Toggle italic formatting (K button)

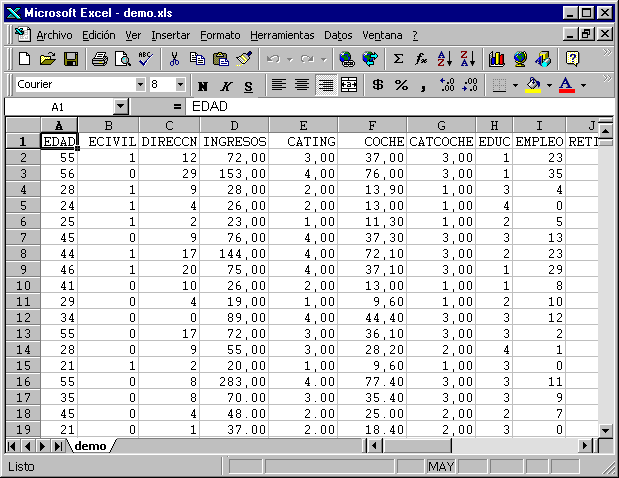[226, 86]
